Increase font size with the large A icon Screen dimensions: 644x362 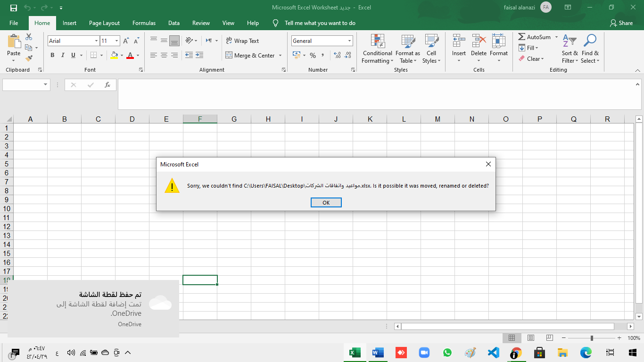[x=126, y=41]
